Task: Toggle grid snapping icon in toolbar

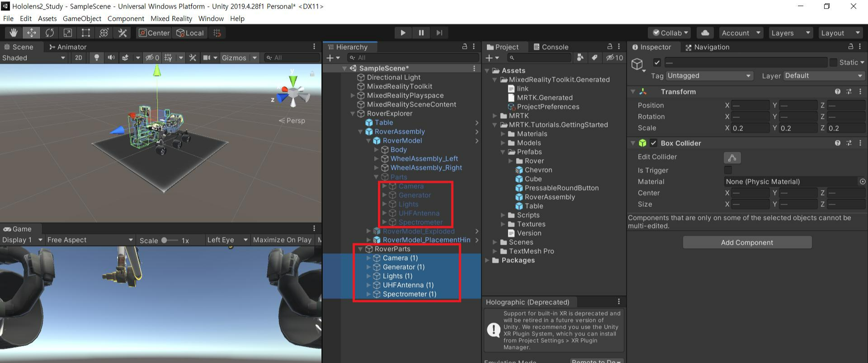Action: 217,33
